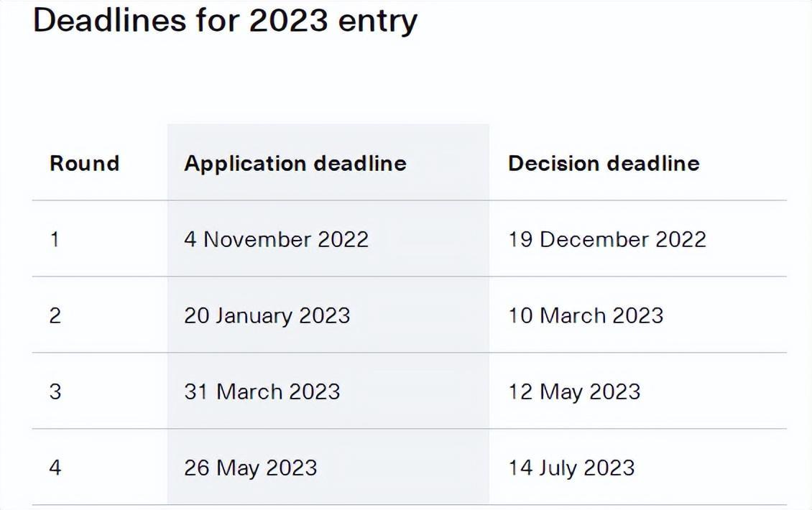
Task: Click the 12 May 2023 date
Action: pos(574,392)
